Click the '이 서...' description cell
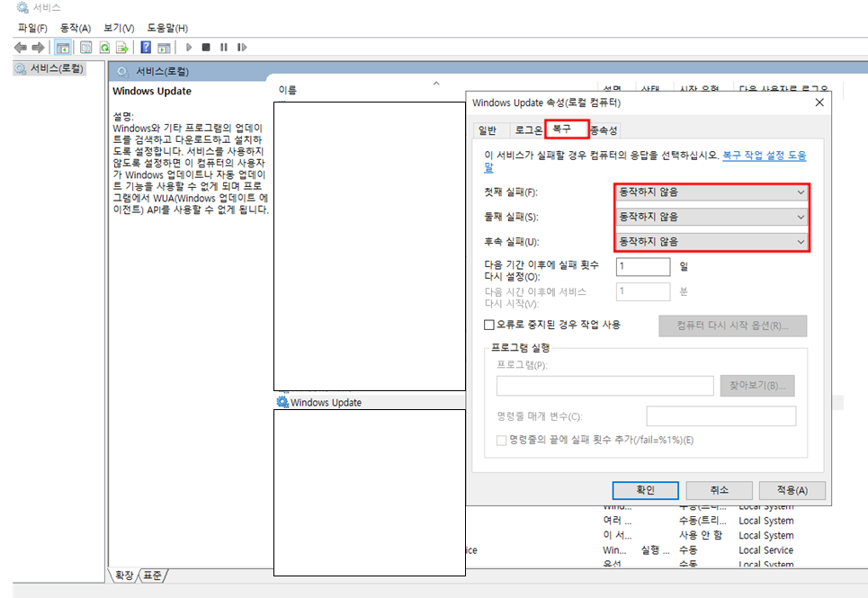Viewport: 868px width, 598px height. (x=617, y=535)
